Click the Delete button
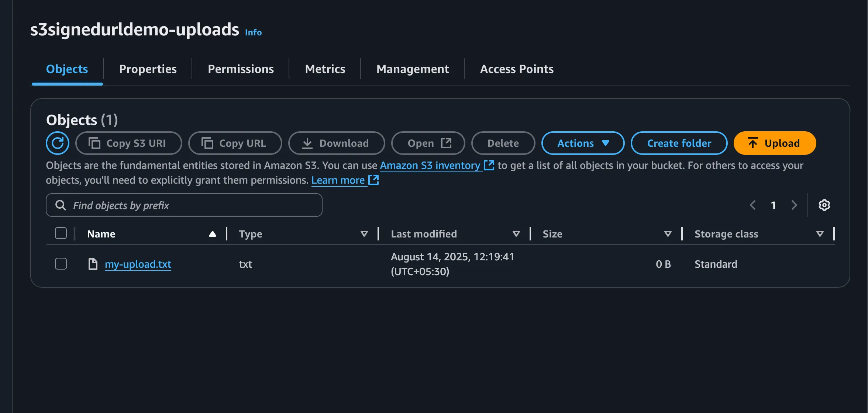The width and height of the screenshot is (868, 413). [x=503, y=143]
